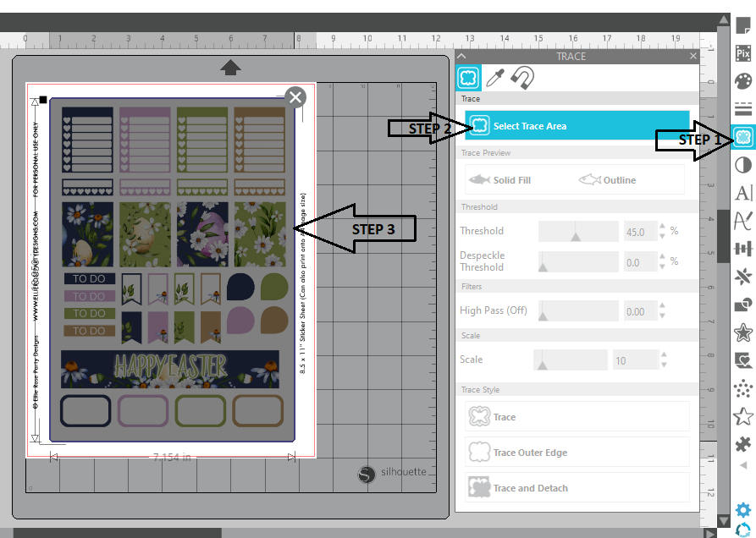Click Trace Outer Edge button
Image resolution: width=756 pixels, height=538 pixels.
point(577,453)
